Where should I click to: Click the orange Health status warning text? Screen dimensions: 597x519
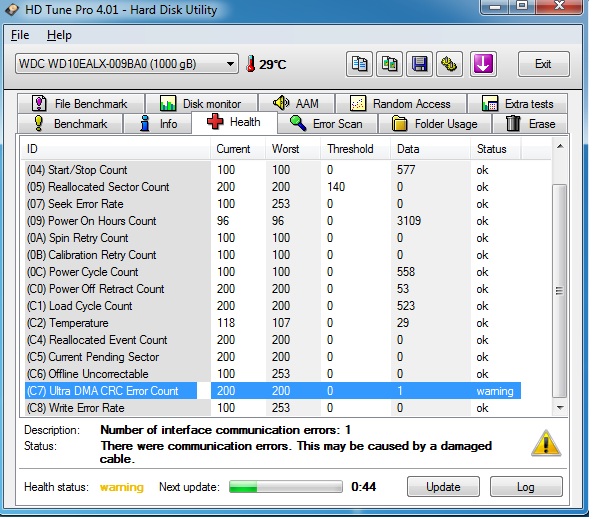point(122,487)
